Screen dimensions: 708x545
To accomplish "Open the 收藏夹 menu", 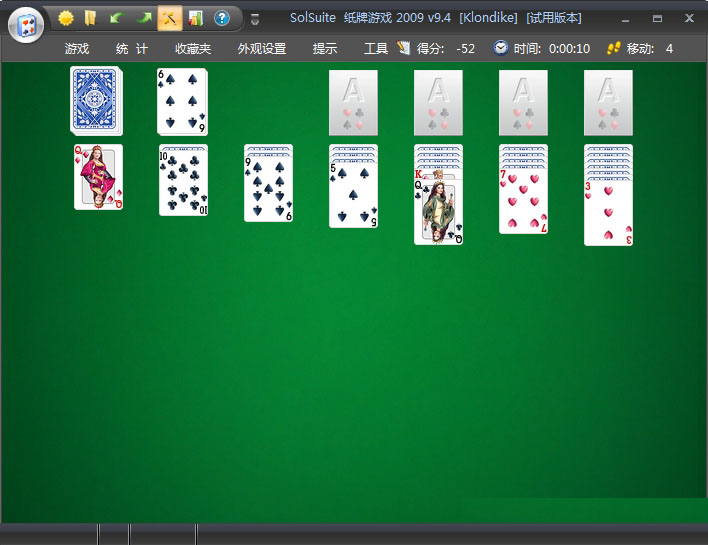I will (193, 49).
